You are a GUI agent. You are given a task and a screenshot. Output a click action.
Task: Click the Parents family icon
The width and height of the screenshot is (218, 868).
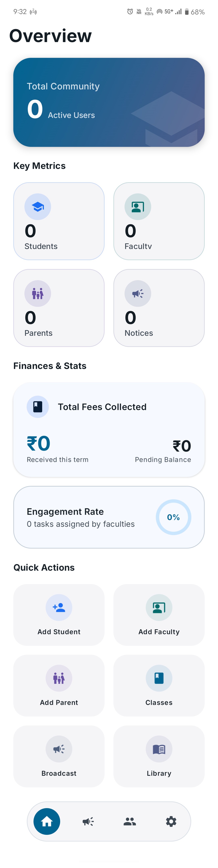[38, 293]
